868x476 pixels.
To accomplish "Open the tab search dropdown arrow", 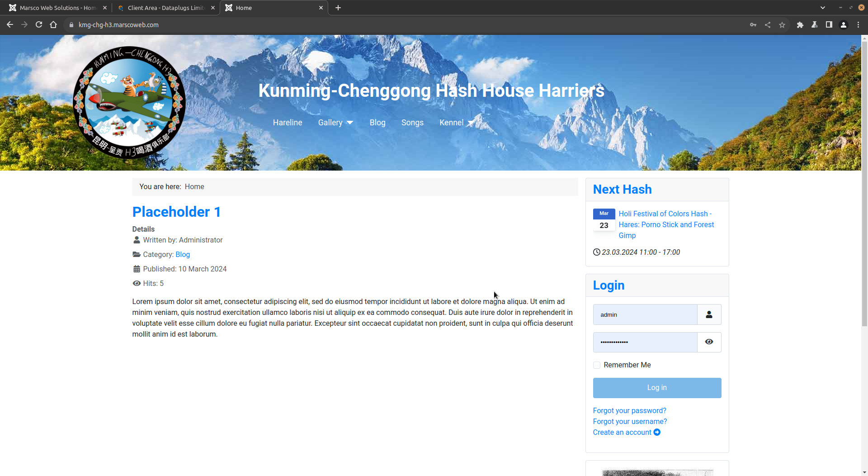I will [x=823, y=8].
